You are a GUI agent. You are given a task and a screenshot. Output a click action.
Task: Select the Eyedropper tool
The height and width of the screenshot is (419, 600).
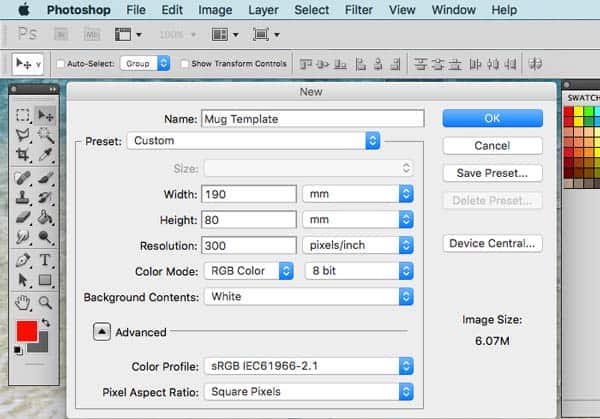45,155
